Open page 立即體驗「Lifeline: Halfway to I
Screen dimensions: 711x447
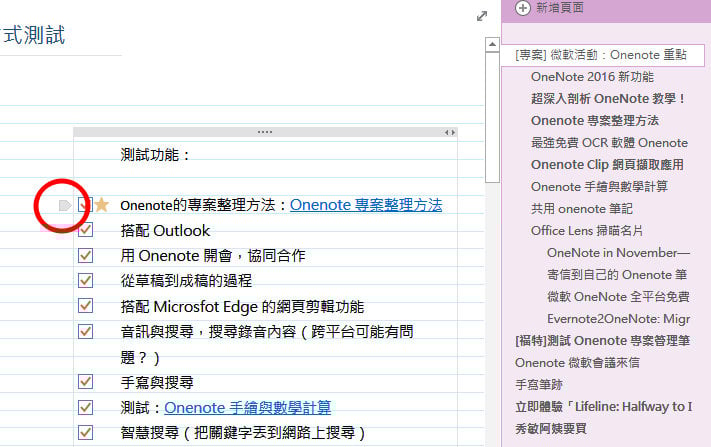604,407
